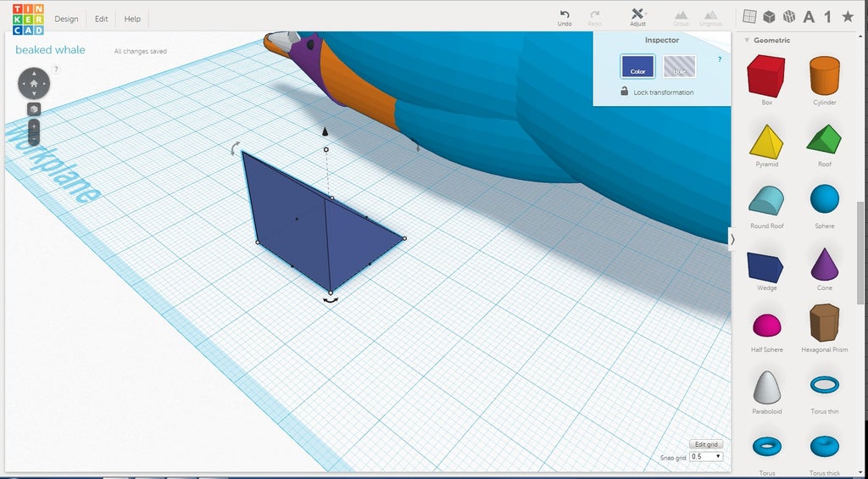Viewport: 868px width, 479px height.
Task: Open the Edit menu
Action: point(102,19)
